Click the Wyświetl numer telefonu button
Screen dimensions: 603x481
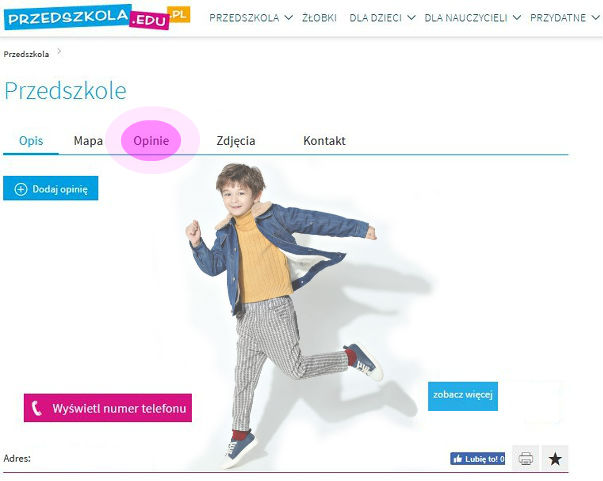[x=108, y=408]
